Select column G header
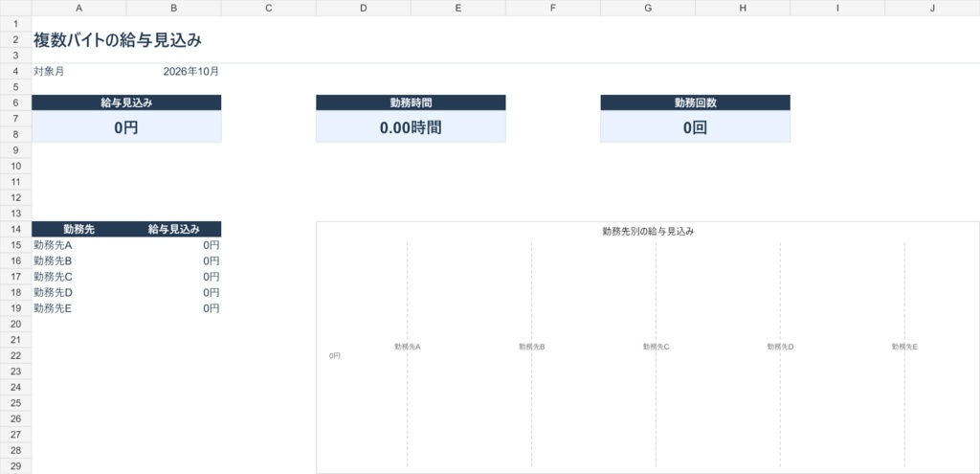Screen dimensions: 980x474 tap(648, 8)
